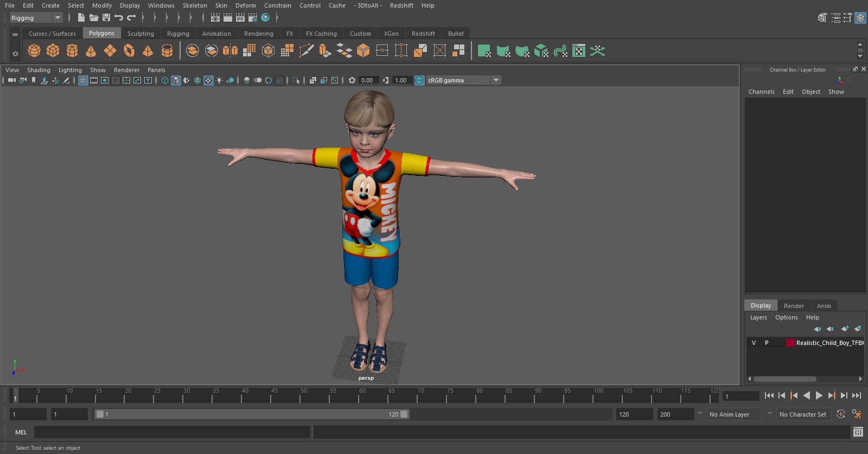This screenshot has height=454, width=868.
Task: Click the MEL command input field
Action: pyautogui.click(x=171, y=432)
